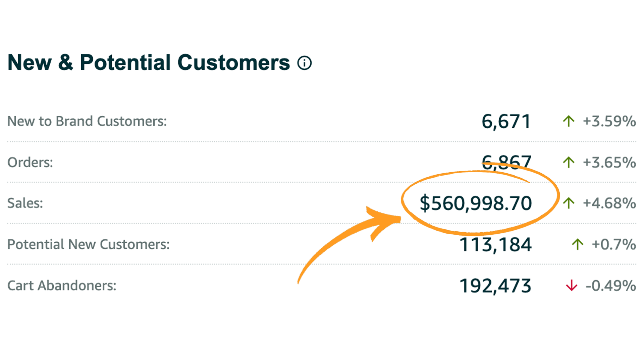Click the circled $560,998.70 Sales amount
The width and height of the screenshot is (644, 362).
coord(476,203)
